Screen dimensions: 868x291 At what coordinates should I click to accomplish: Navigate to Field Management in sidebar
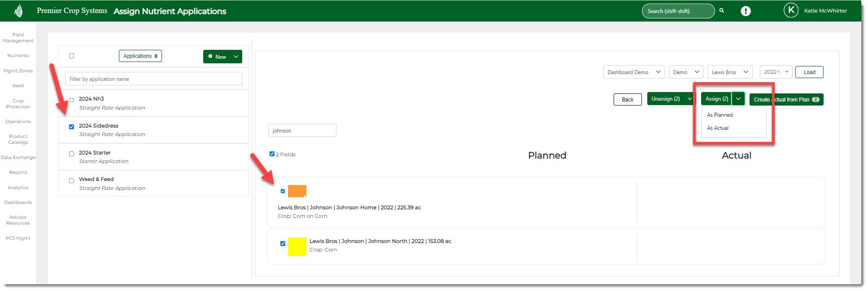click(x=18, y=38)
